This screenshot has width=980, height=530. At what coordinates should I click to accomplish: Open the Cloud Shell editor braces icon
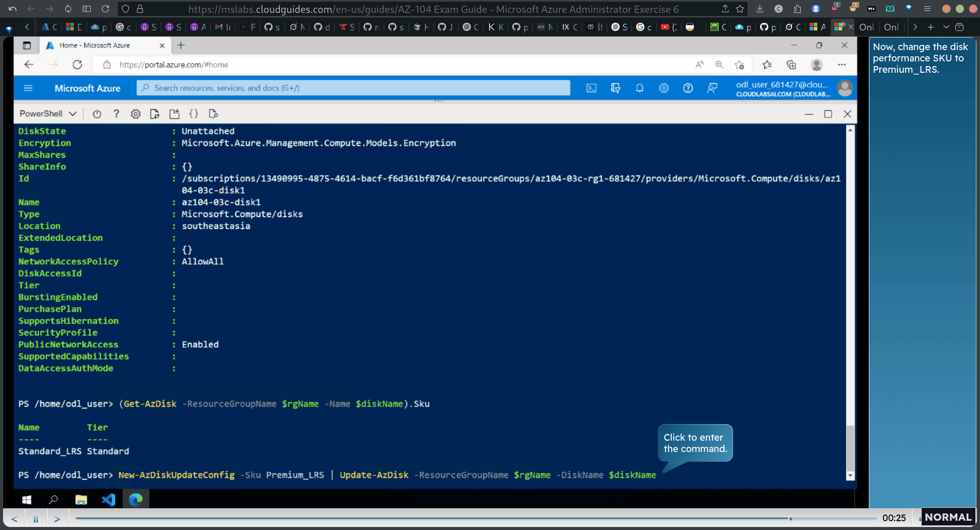(x=194, y=114)
